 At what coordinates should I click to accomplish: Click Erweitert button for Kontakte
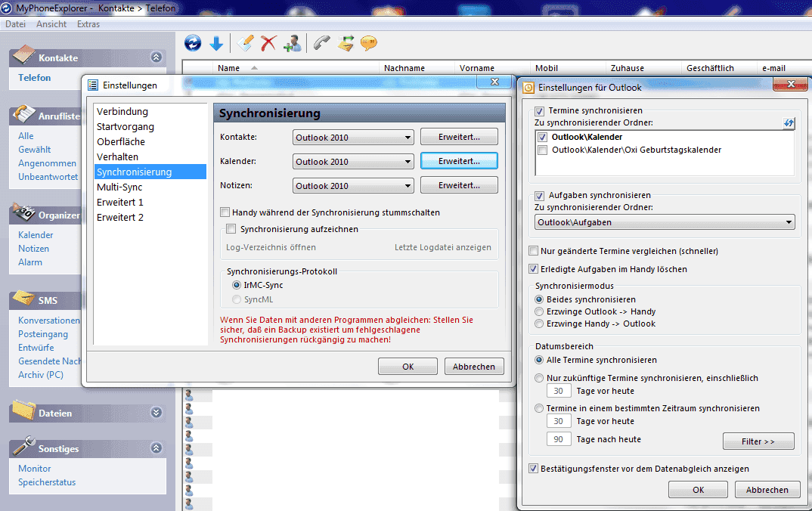tap(459, 137)
